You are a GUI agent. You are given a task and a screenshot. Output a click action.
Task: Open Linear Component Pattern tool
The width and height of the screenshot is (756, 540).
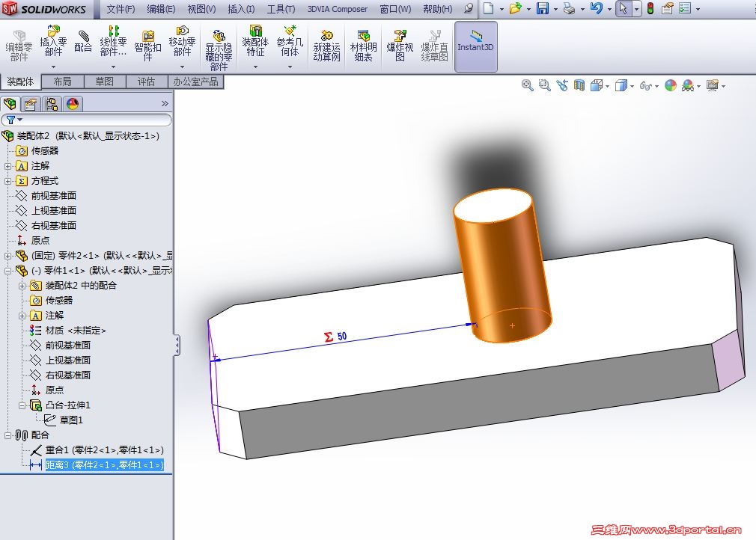click(x=113, y=41)
